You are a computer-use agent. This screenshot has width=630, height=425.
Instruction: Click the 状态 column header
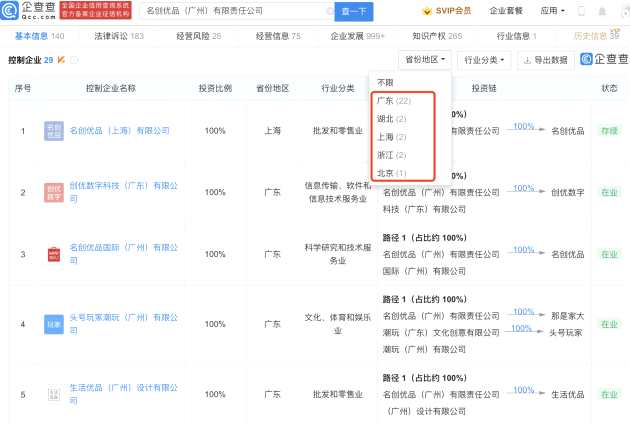(x=609, y=88)
